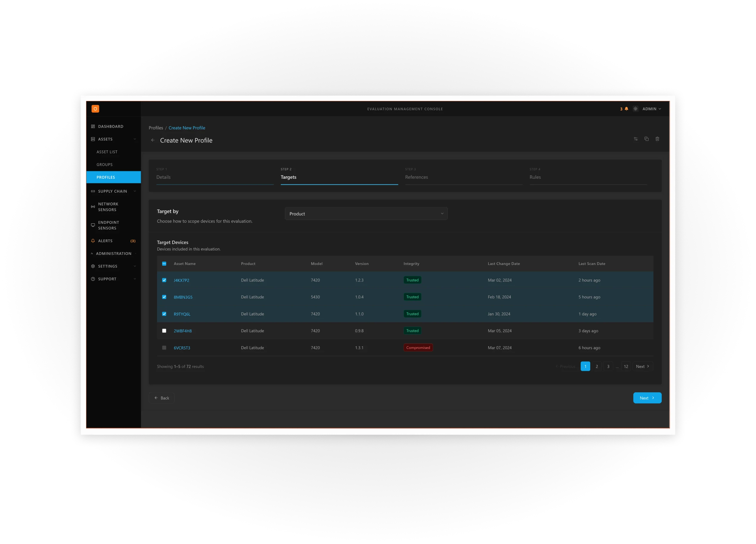Open the 8MBN3G5 asset link
The height and width of the screenshot is (544, 756).
(183, 297)
